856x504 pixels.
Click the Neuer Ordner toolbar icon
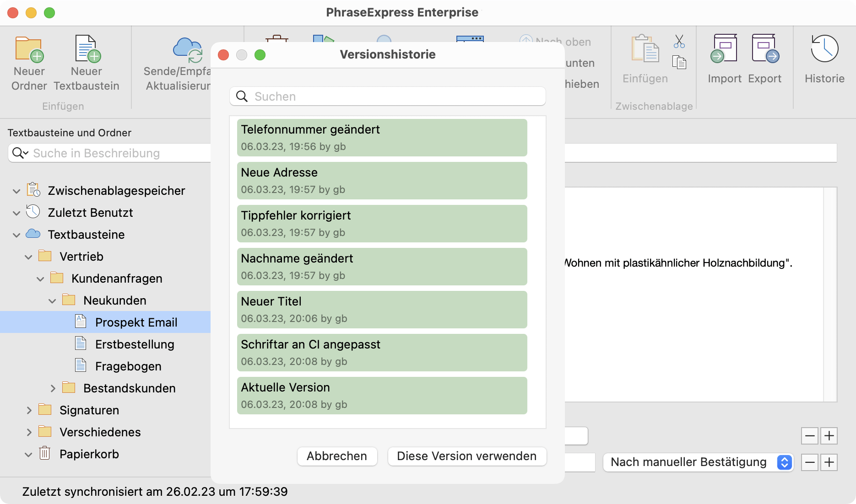coord(29,49)
